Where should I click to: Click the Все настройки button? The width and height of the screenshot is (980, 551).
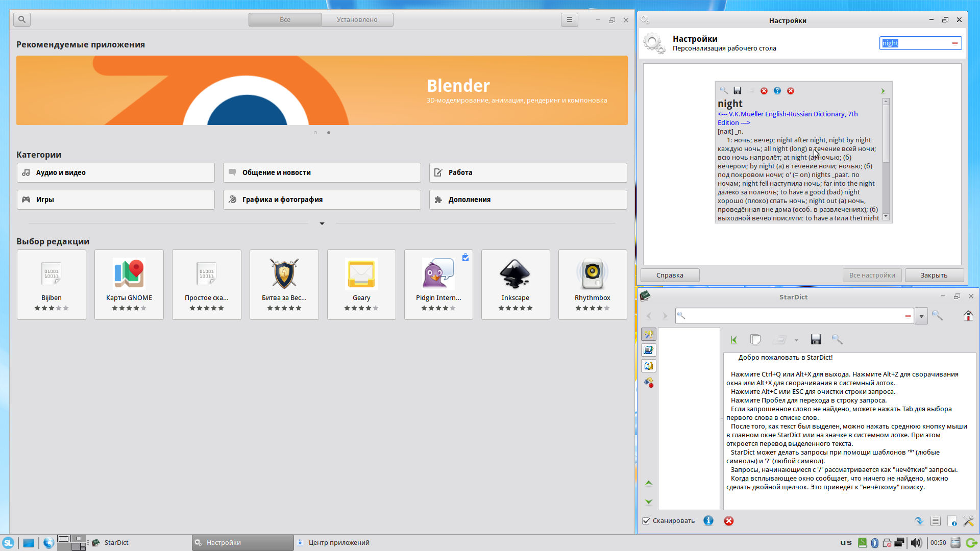pyautogui.click(x=872, y=275)
